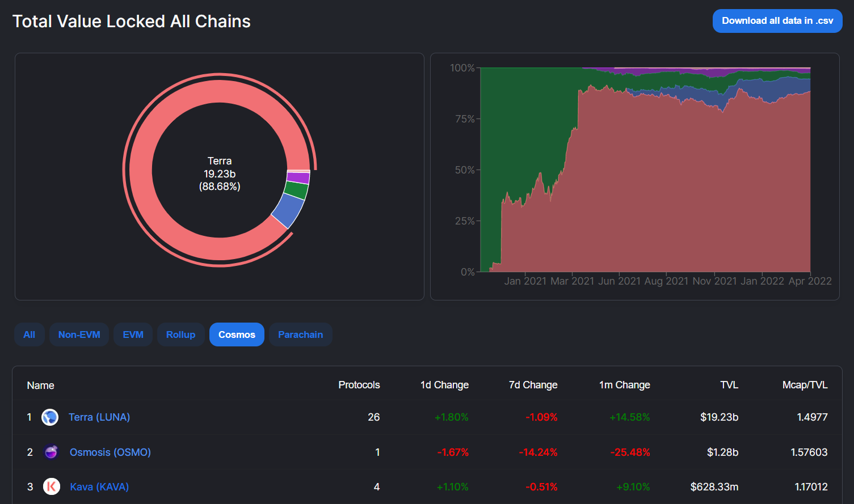The width and height of the screenshot is (854, 504).
Task: Switch to the Non-EVM filter tab
Action: [x=79, y=334]
